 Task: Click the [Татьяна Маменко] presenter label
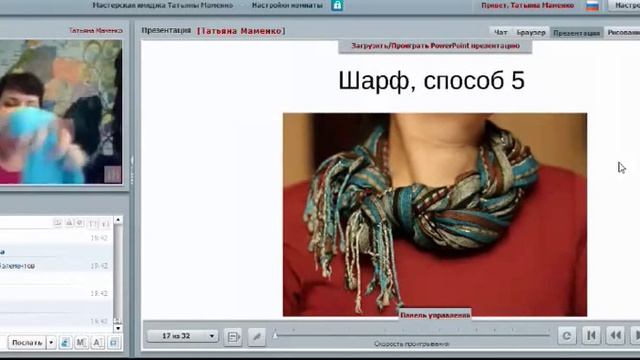click(x=241, y=31)
